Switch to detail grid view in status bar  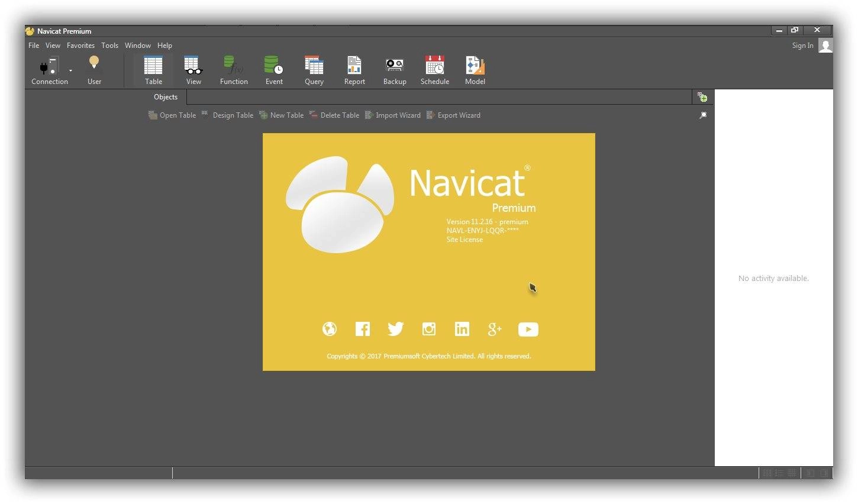click(x=792, y=473)
